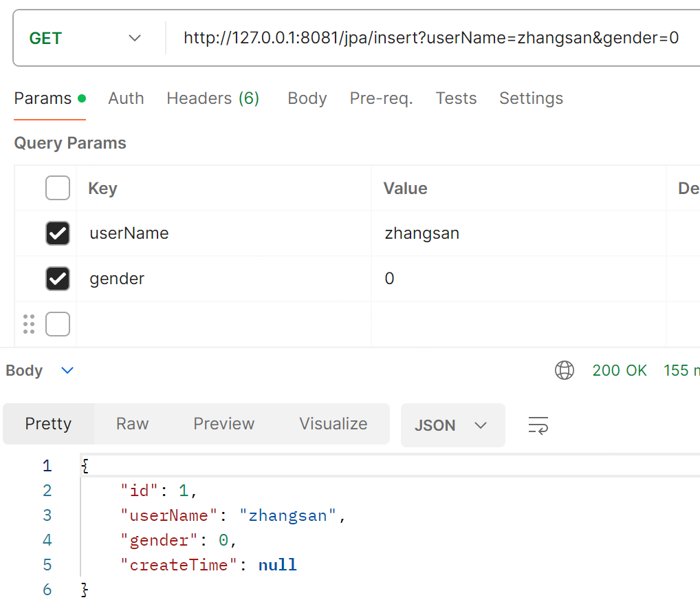This screenshot has width=700, height=600.
Task: Uncheck the userName parameter checkbox
Action: point(58,233)
